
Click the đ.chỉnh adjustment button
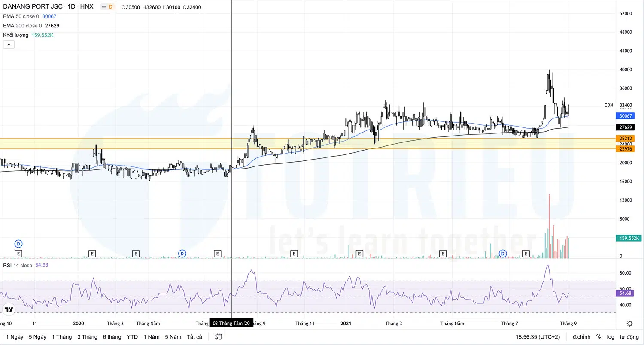(581, 337)
